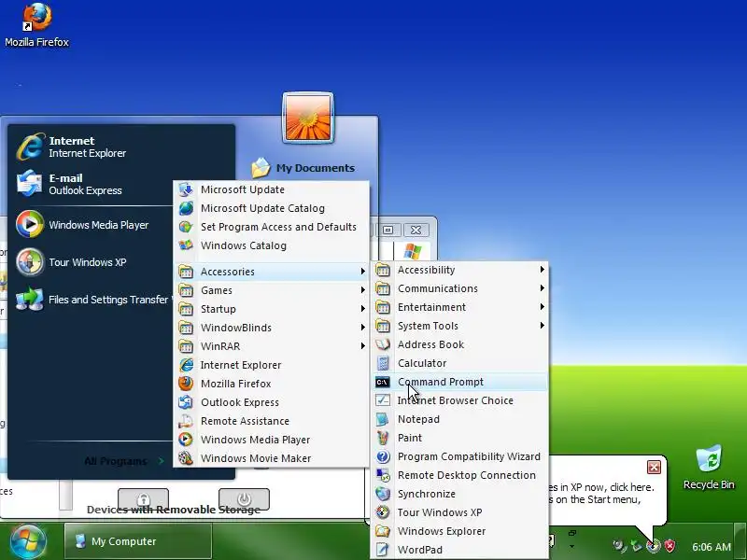Click Program Compatibility Wizard icon
The width and height of the screenshot is (747, 560).
click(x=383, y=456)
